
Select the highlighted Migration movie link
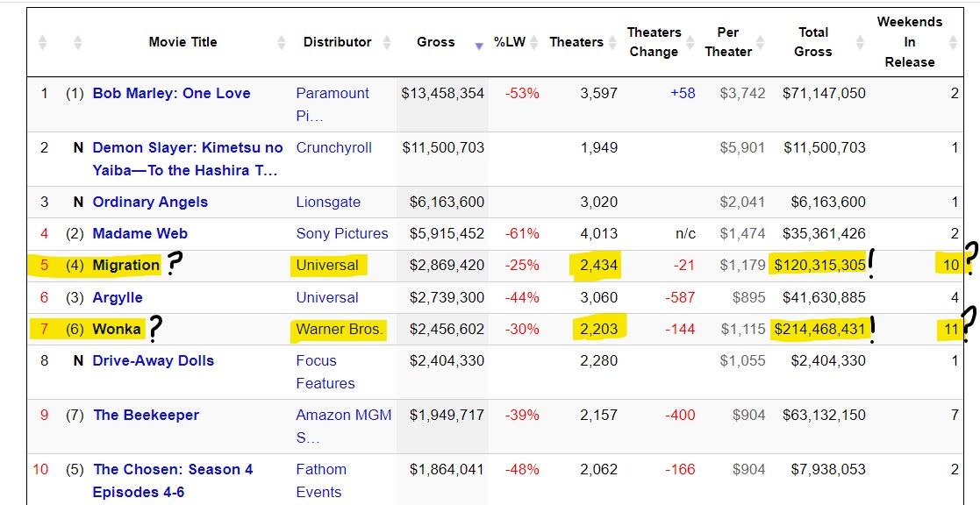click(x=126, y=265)
